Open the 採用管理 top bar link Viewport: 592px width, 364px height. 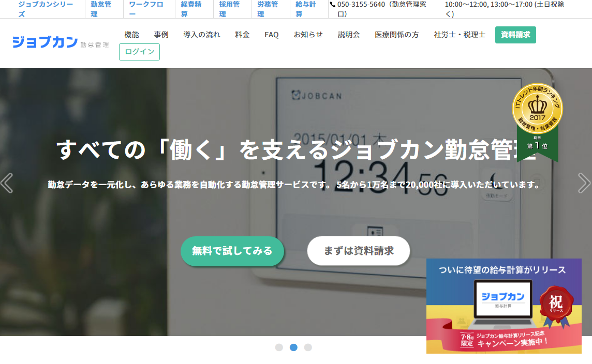click(229, 9)
